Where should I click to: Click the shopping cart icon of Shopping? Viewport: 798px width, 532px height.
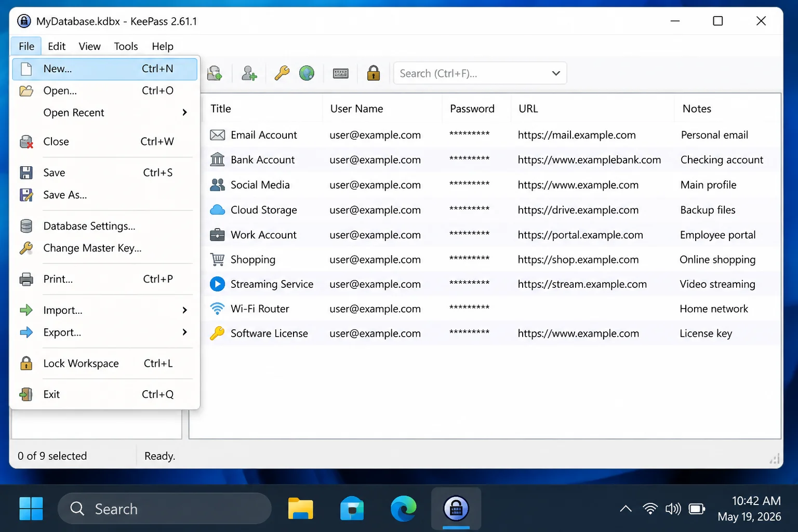click(217, 259)
